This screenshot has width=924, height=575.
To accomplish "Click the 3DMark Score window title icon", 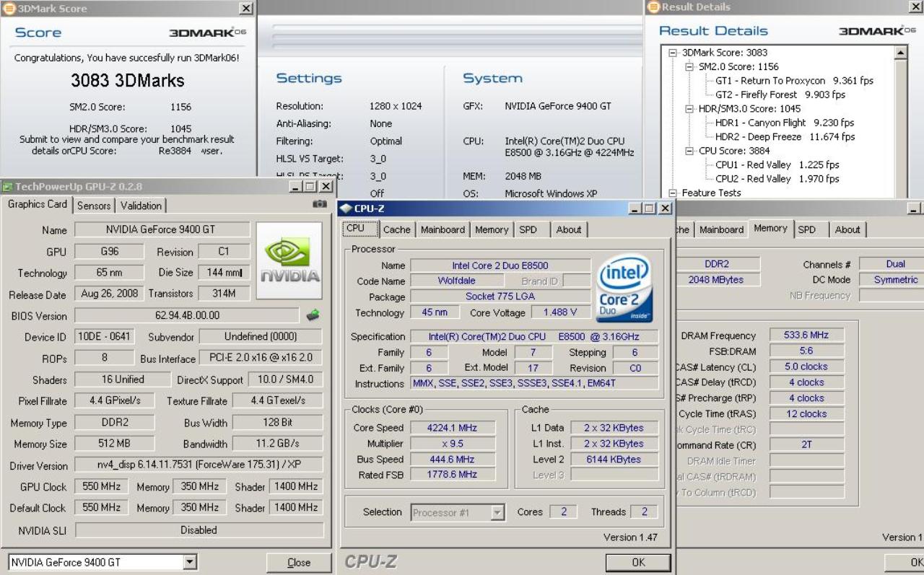I will 9,9.
